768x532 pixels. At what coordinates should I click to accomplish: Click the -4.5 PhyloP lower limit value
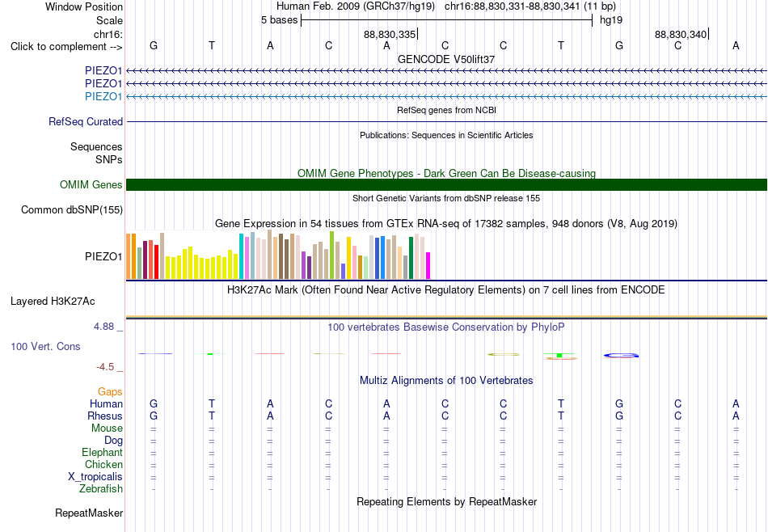(x=105, y=367)
